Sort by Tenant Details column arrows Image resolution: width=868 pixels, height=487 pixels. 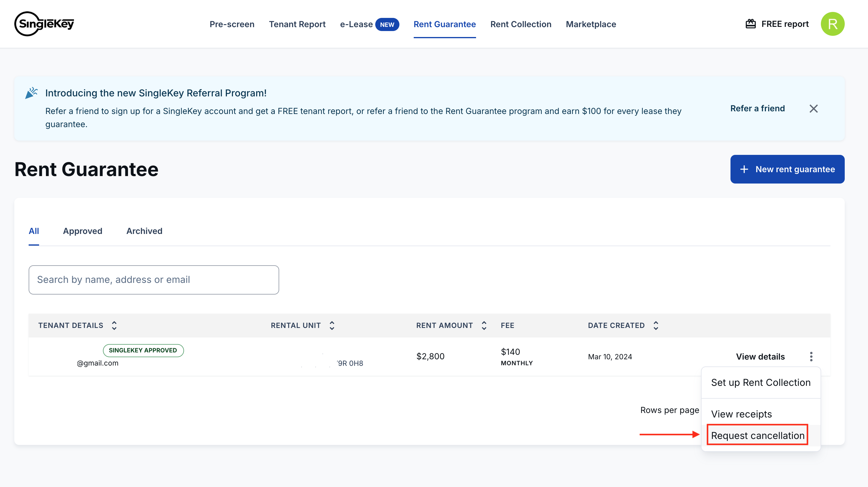pyautogui.click(x=114, y=325)
